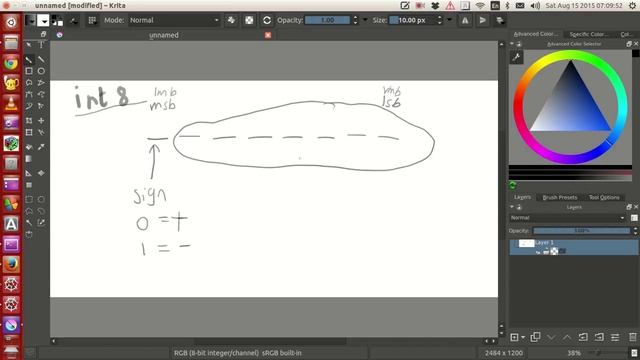Screen dimensions: 640x360
Task: Click the Edit Brush Settings button
Action: pos(74,20)
